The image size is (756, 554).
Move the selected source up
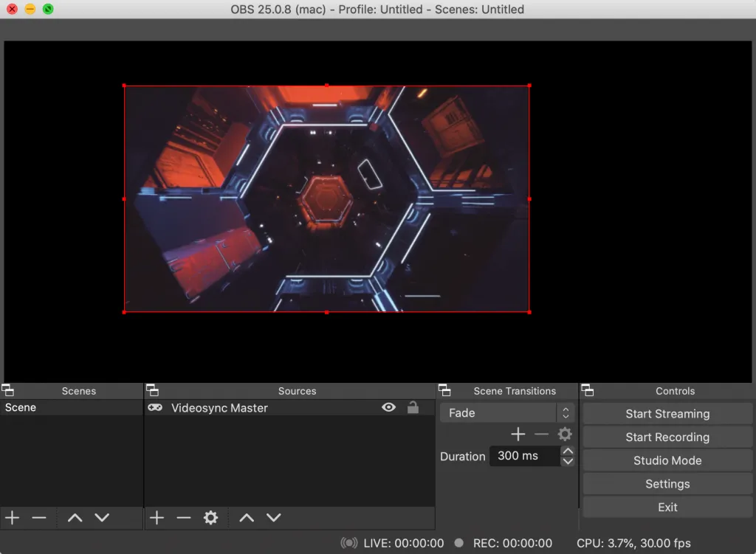[247, 517]
